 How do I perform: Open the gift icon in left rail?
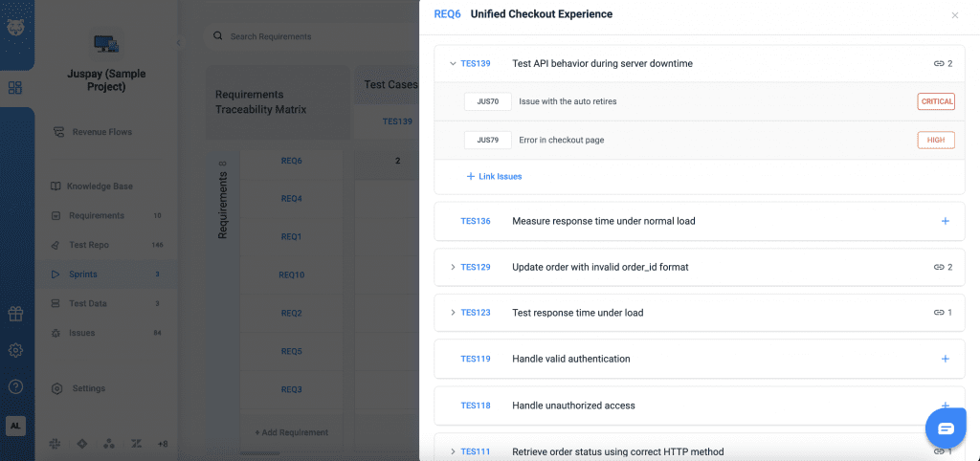coord(15,314)
